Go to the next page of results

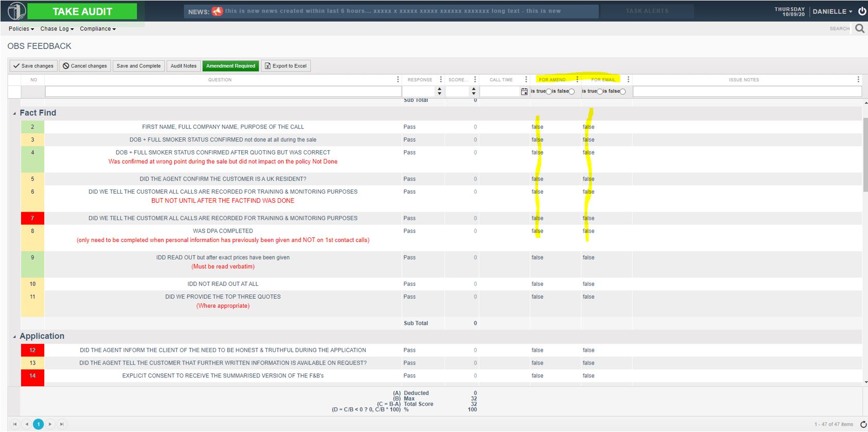pos(50,424)
